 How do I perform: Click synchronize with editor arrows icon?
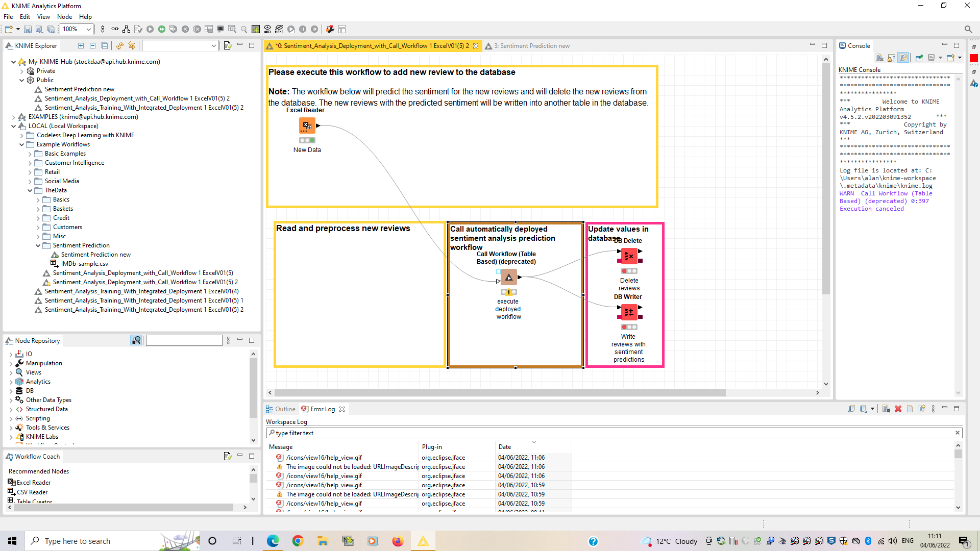pyautogui.click(x=132, y=46)
